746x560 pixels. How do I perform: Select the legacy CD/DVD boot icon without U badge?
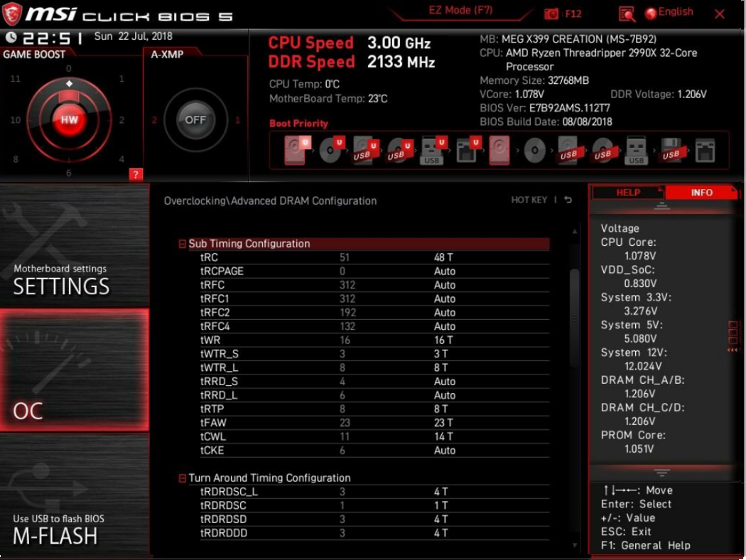pos(534,151)
